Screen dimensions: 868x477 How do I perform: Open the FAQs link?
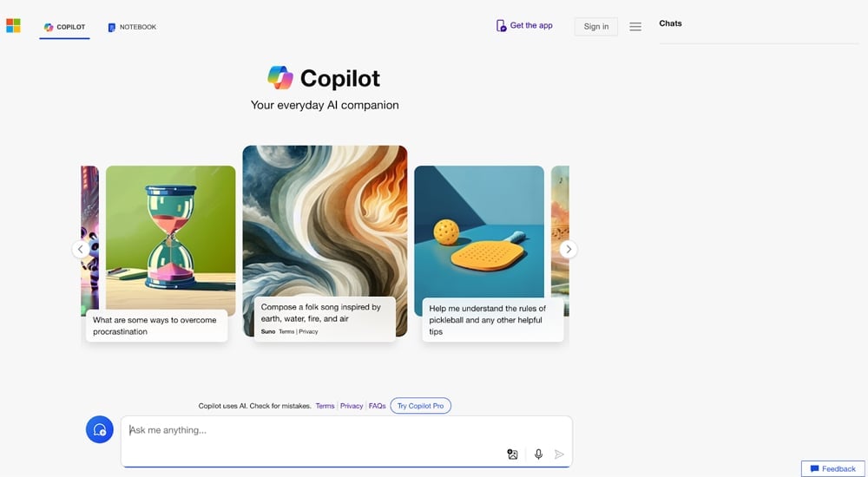[377, 406]
